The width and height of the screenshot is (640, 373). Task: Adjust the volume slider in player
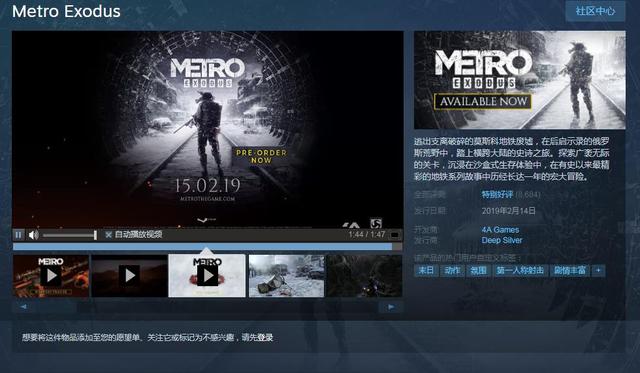70,235
